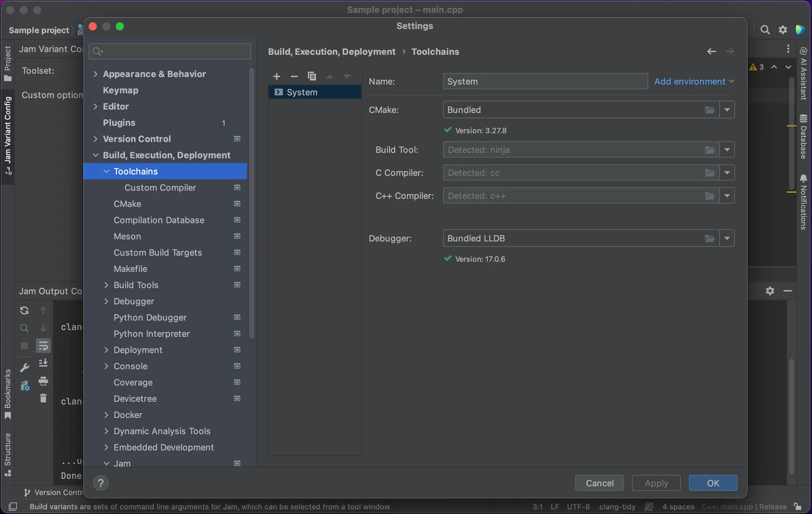Open AI Assistant tool window
This screenshot has height=514, width=812.
(x=803, y=74)
